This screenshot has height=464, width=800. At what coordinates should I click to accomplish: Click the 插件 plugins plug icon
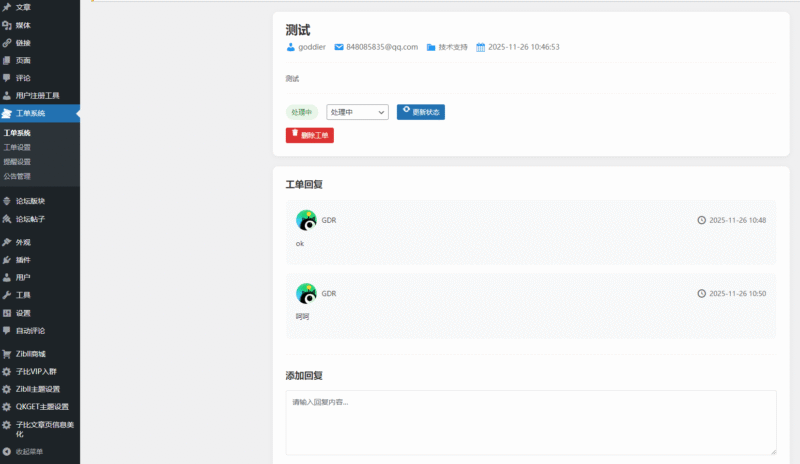click(x=7, y=259)
